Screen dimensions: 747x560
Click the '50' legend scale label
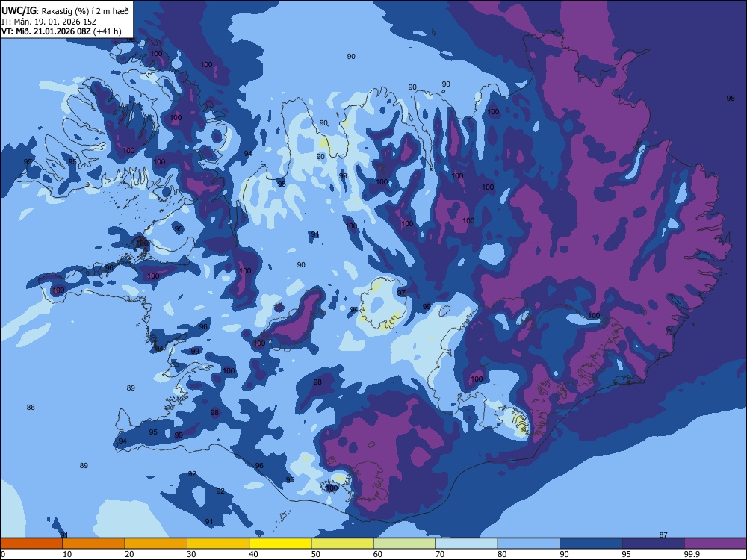[315, 554]
